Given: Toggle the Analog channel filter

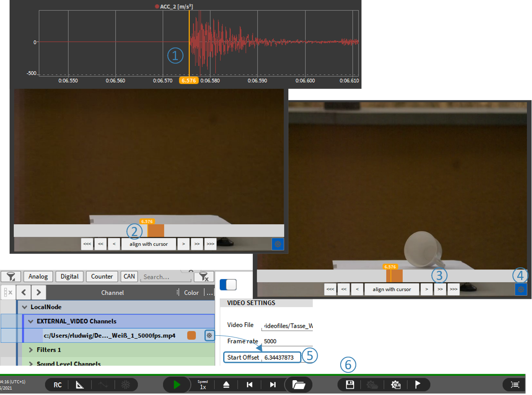Looking at the screenshot, I should tap(38, 277).
